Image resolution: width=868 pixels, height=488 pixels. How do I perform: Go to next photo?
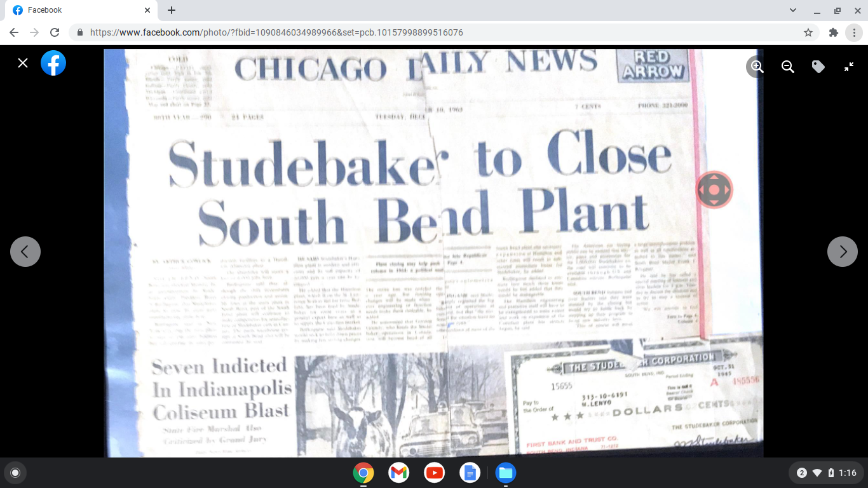tap(843, 252)
